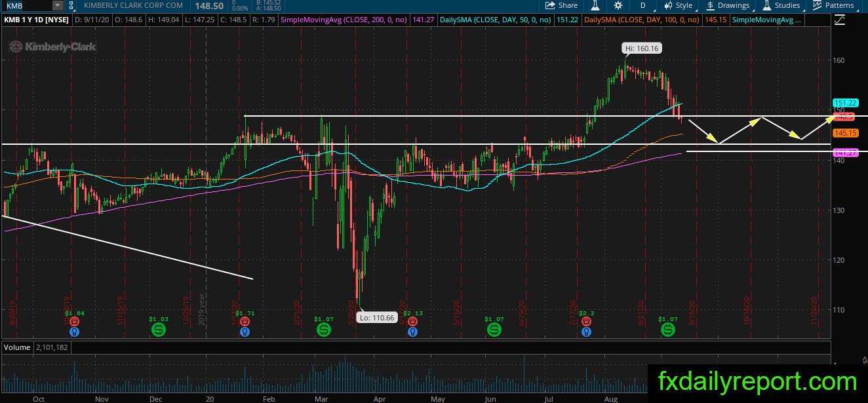The height and width of the screenshot is (403, 868).
Task: Click the orange 145.15 price axis tag
Action: pos(846,133)
